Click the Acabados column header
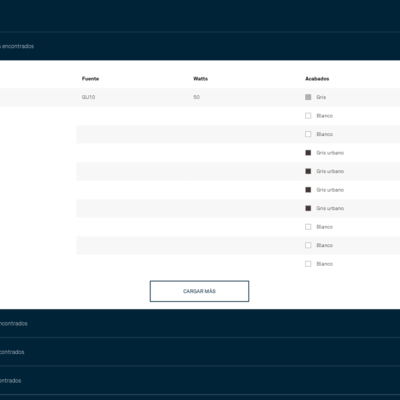 pos(317,79)
